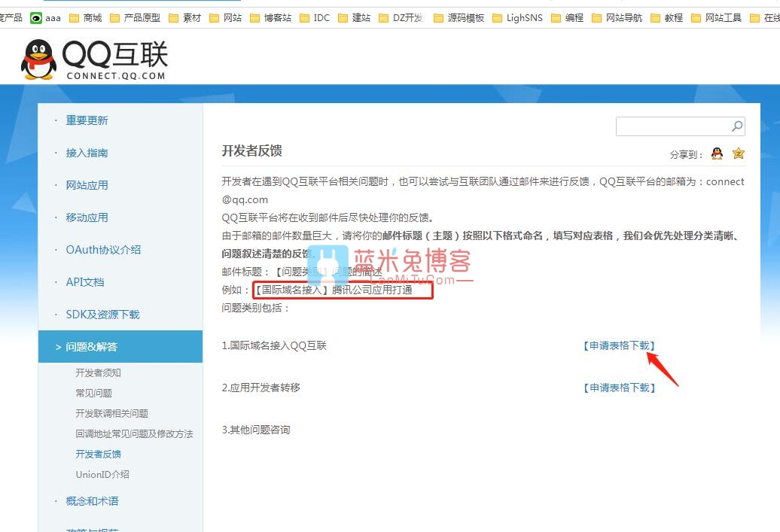Click the text 2.应用开发者转移
Screen dimensions: 780x532
coord(261,388)
